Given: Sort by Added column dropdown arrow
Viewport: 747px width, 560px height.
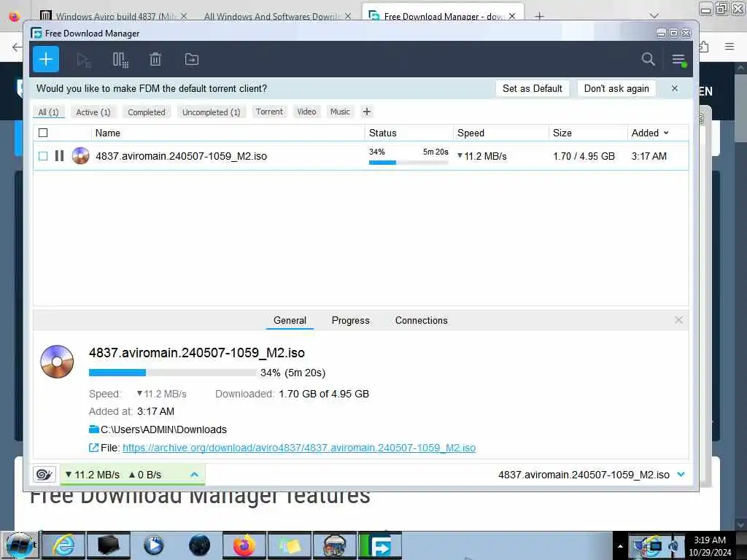Looking at the screenshot, I should point(666,133).
